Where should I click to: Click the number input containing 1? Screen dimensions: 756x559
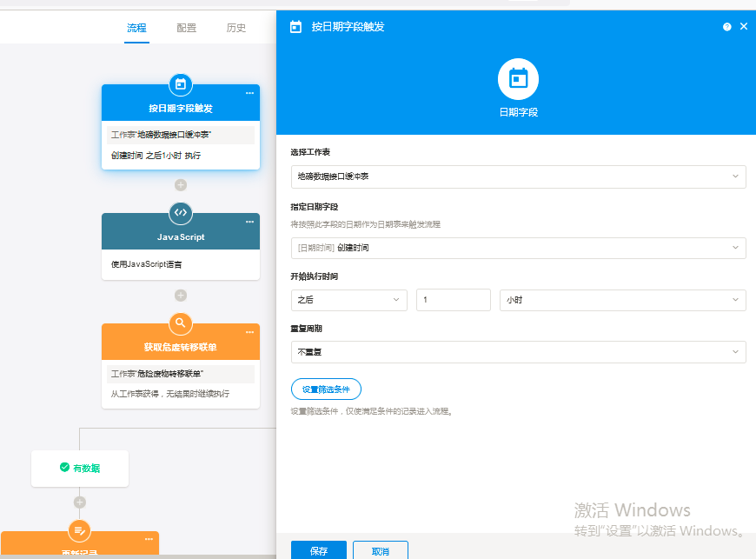(x=453, y=298)
